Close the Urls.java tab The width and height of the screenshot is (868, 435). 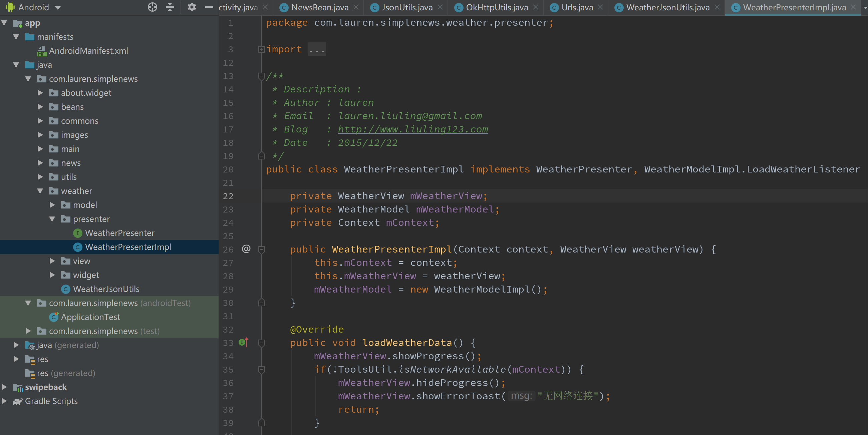(600, 7)
